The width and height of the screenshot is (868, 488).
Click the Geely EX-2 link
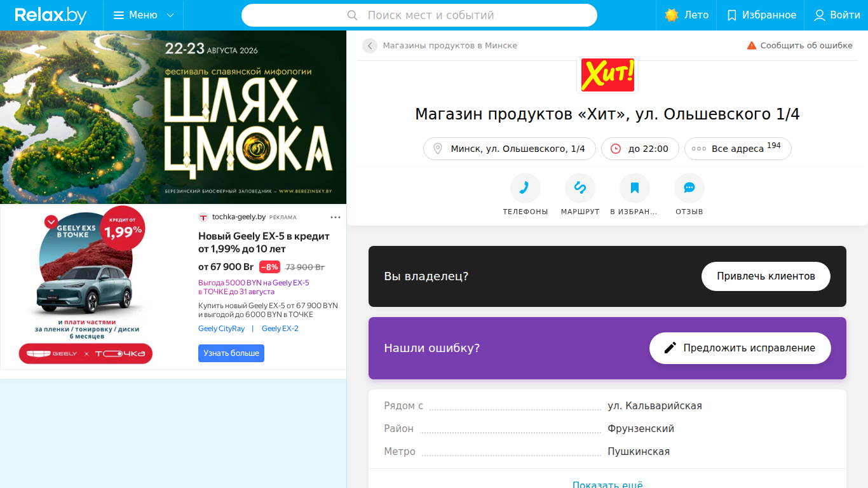click(x=280, y=329)
